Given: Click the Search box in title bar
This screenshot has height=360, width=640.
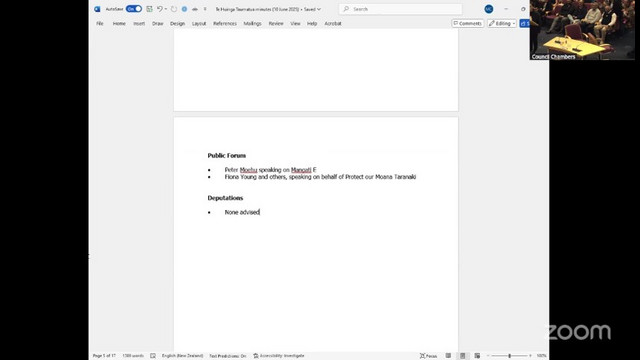Looking at the screenshot, I should click(400, 9).
